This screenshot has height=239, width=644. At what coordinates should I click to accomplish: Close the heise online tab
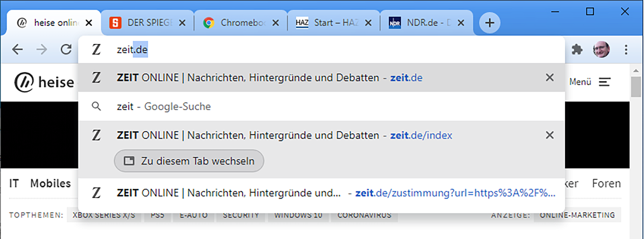point(89,23)
